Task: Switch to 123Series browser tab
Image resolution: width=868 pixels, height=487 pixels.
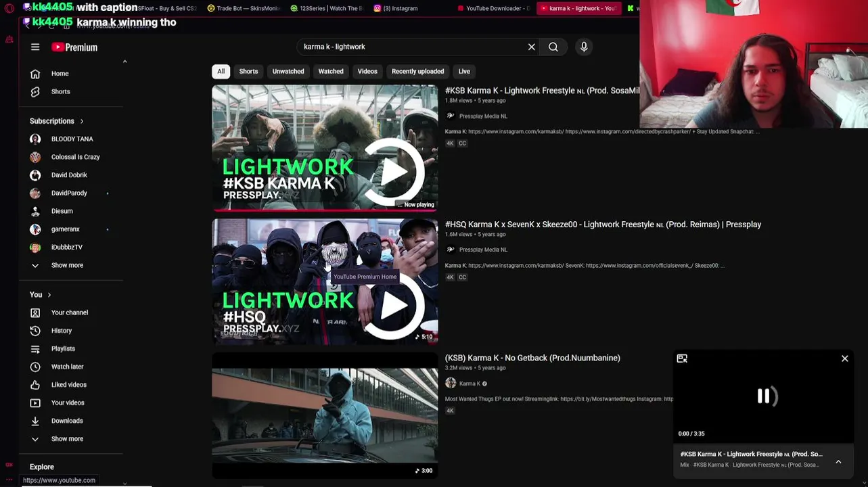Action: point(327,8)
